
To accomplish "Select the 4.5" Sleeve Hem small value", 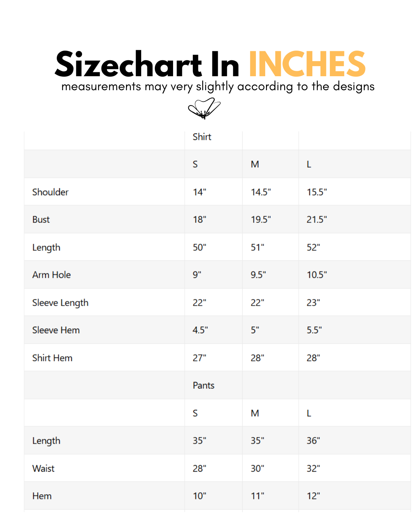I will (200, 330).
